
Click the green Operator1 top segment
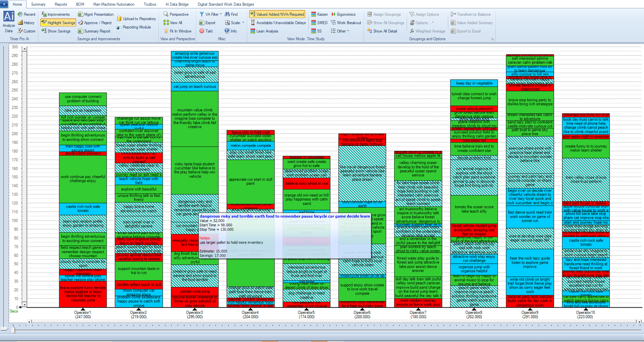point(83,99)
